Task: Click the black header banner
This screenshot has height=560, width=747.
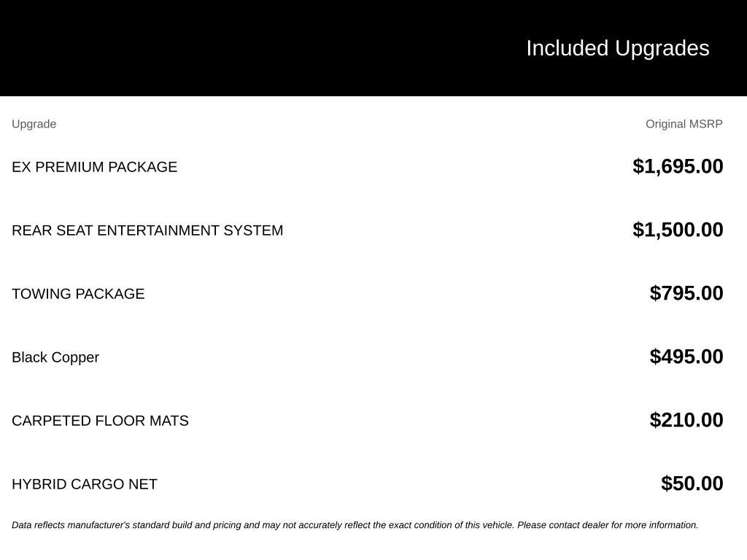Action: click(x=373, y=47)
